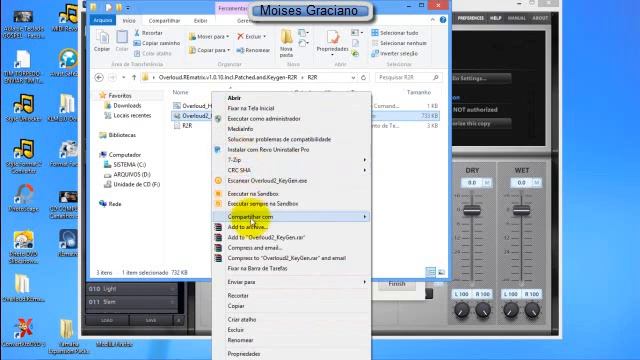Open the Mover para dropdown
Screen dimensions: 640x360
point(209,37)
